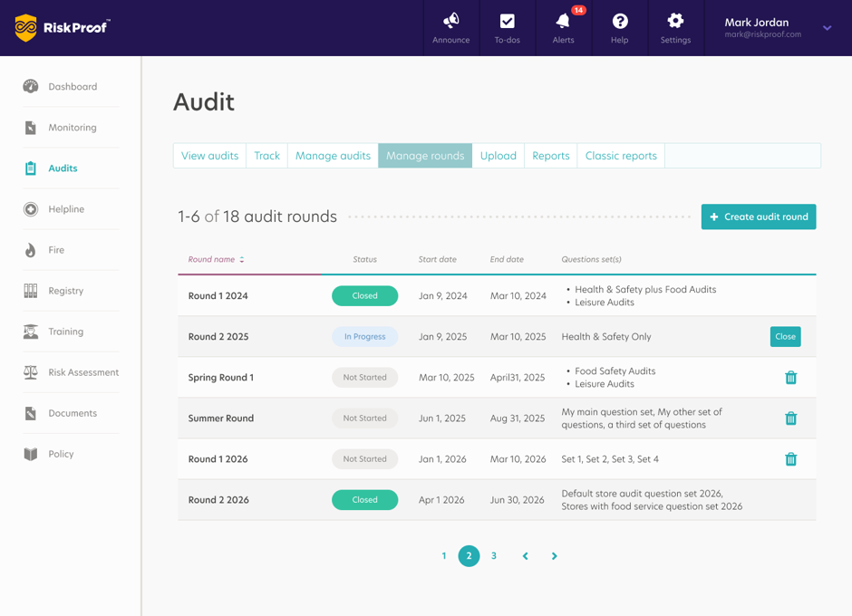Click the Registry binders icon
Viewport: 852px width, 616px height.
tap(31, 291)
